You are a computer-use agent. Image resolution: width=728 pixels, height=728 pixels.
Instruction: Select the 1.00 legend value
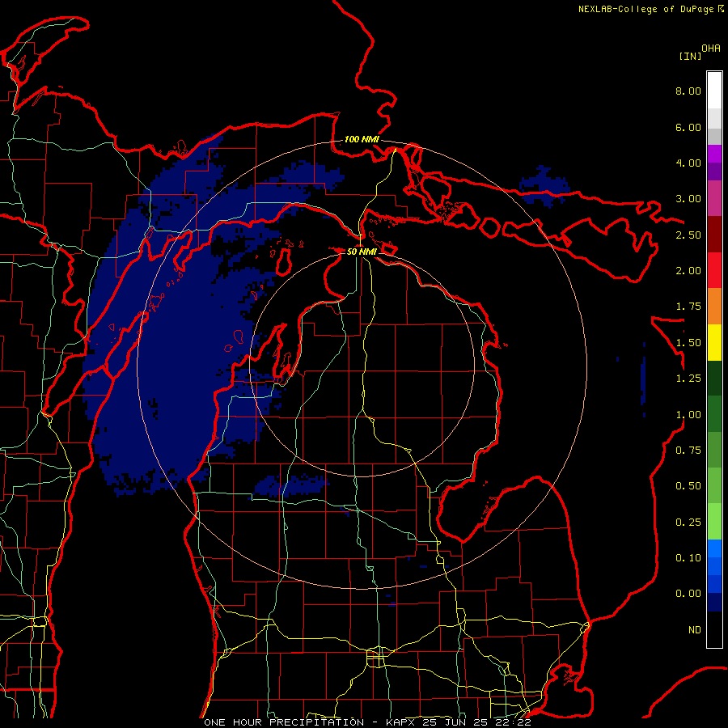[688, 415]
